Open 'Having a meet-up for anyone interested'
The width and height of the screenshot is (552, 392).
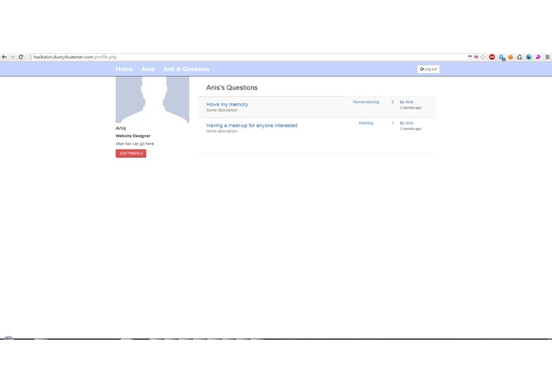pyautogui.click(x=252, y=125)
